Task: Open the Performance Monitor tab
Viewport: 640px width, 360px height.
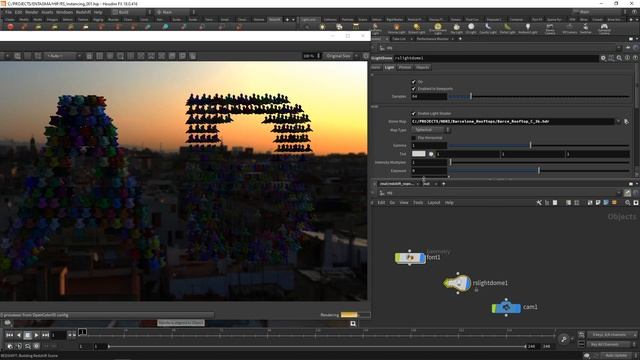Action: click(432, 39)
